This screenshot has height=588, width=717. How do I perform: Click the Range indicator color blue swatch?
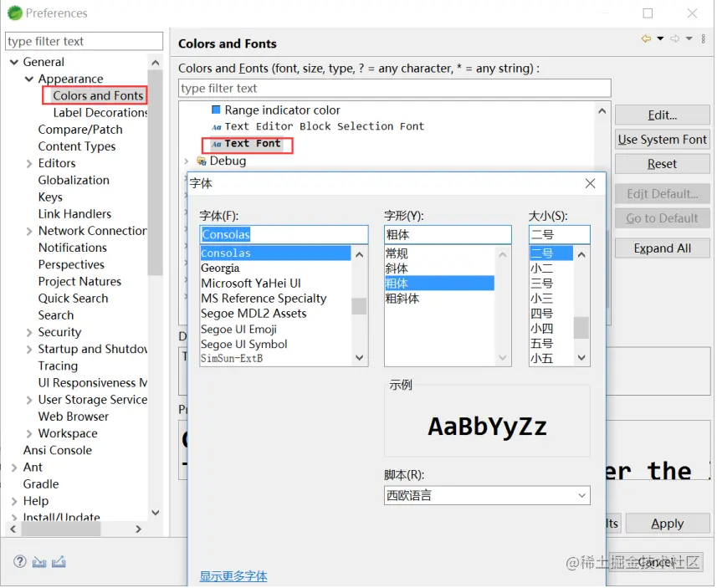click(217, 110)
